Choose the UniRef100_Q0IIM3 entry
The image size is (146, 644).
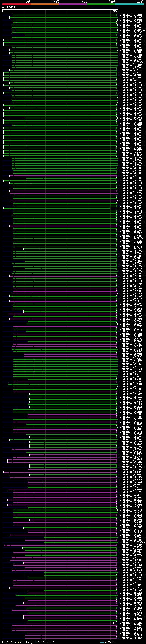[131, 125]
